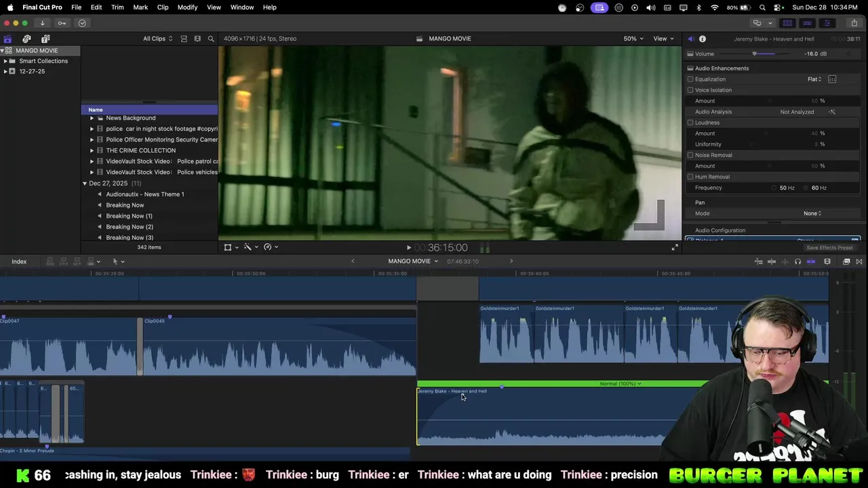Click the Volume slider handle
The height and width of the screenshot is (488, 868).
pyautogui.click(x=754, y=54)
